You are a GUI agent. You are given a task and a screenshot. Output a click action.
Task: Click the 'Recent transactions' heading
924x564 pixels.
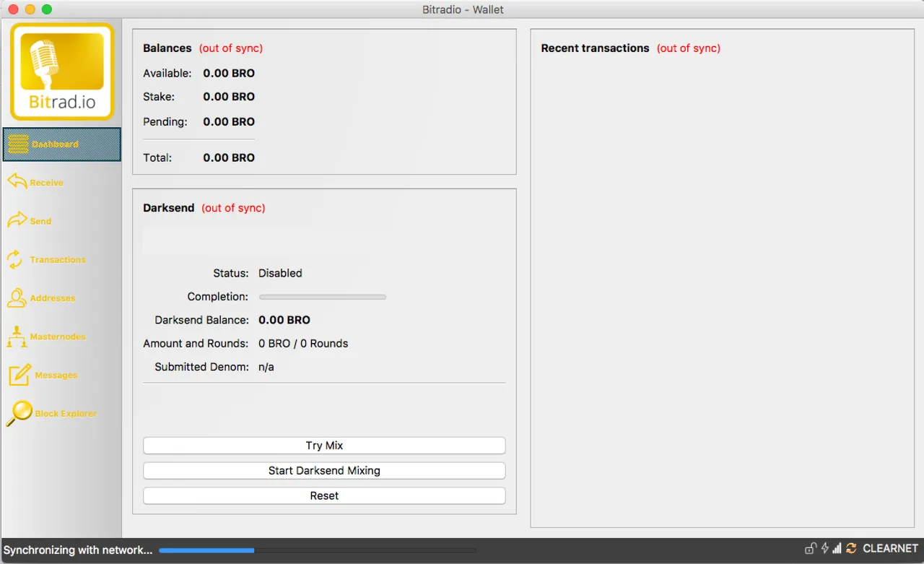click(x=596, y=48)
